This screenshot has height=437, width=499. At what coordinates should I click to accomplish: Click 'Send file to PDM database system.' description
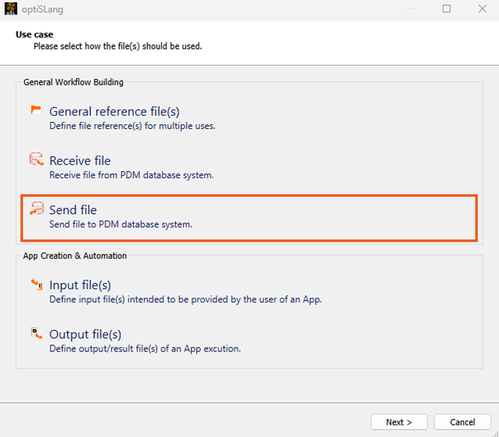point(121,224)
